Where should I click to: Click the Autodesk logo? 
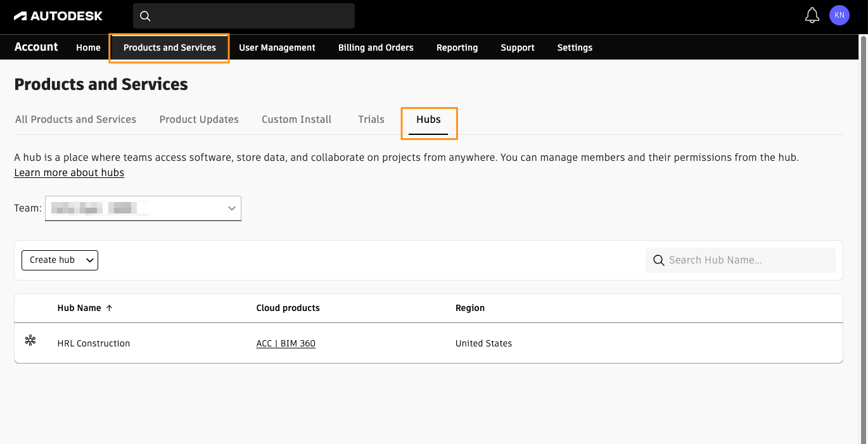tap(58, 16)
